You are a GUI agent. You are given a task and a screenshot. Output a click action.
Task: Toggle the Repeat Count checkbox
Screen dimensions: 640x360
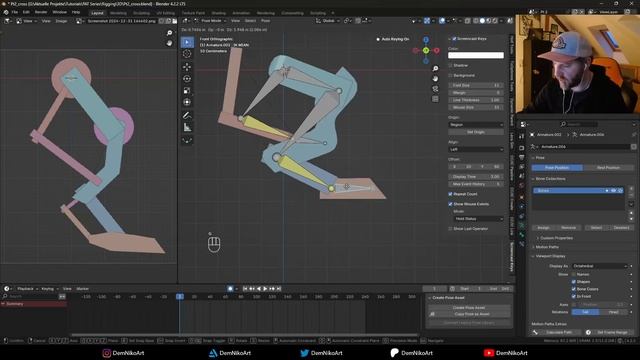451,194
